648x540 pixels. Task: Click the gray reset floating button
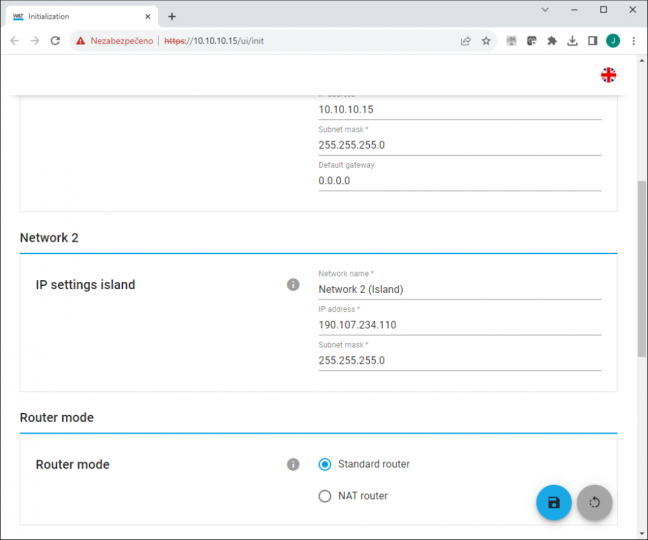point(594,502)
